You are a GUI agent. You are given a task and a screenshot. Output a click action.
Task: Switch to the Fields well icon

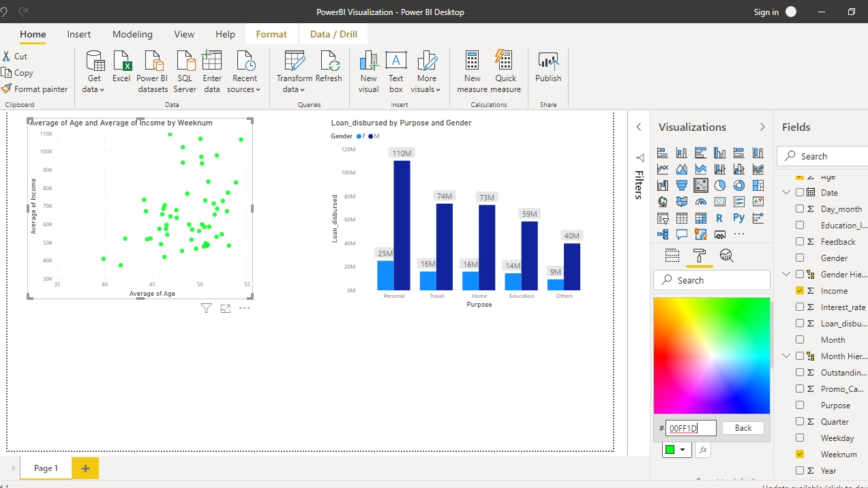tap(672, 256)
